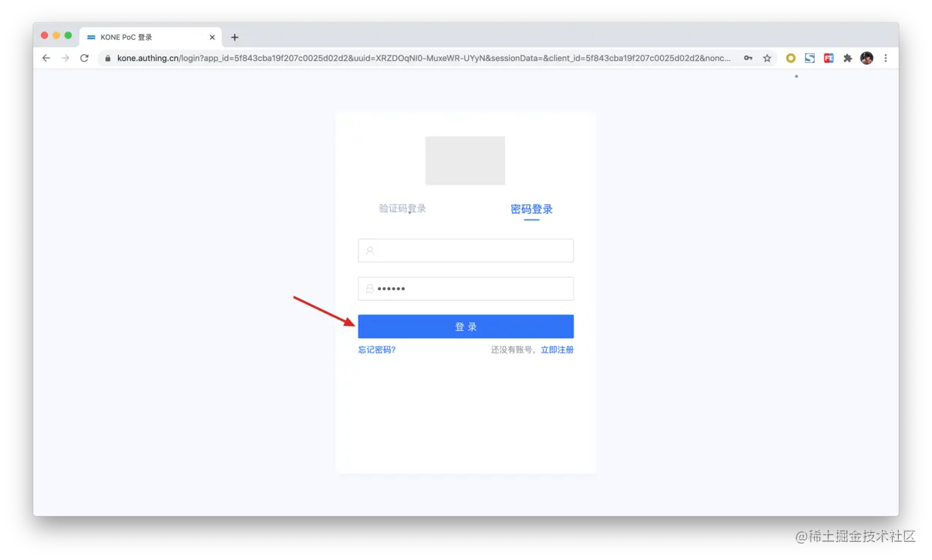Image resolution: width=932 pixels, height=560 pixels.
Task: Reload the page with refresh icon
Action: point(84,58)
